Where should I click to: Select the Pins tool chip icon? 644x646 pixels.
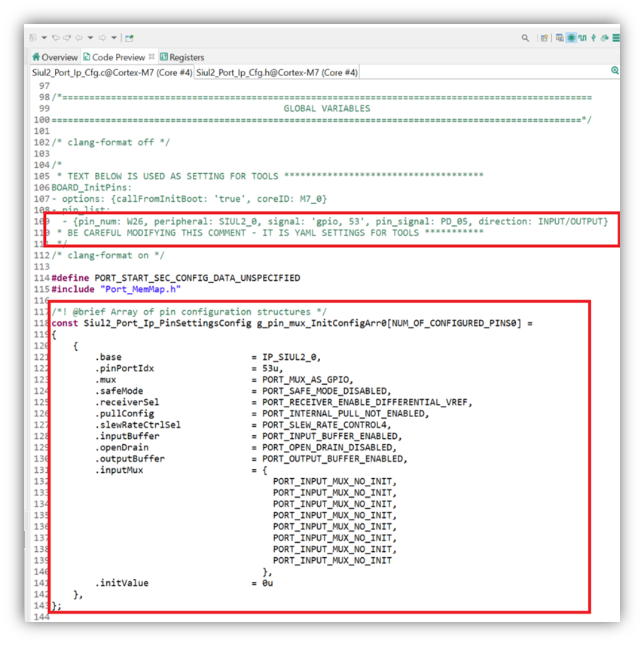pos(571,38)
